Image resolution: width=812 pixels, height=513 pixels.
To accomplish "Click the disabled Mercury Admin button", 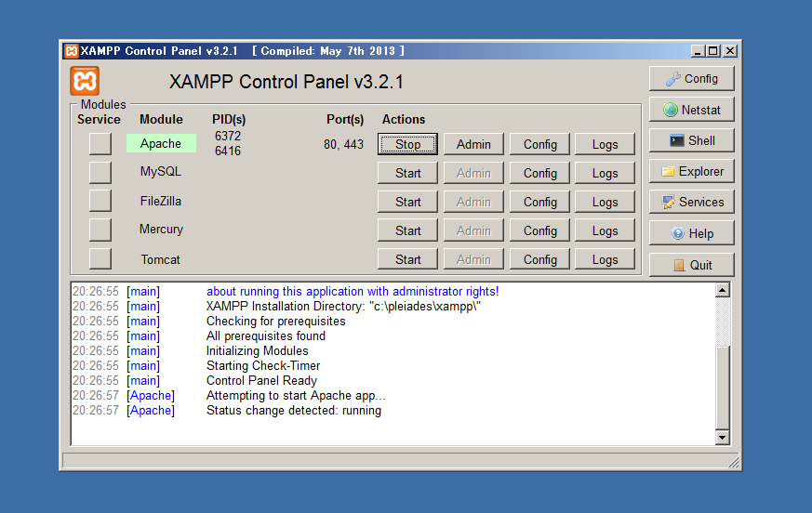I will tap(473, 230).
